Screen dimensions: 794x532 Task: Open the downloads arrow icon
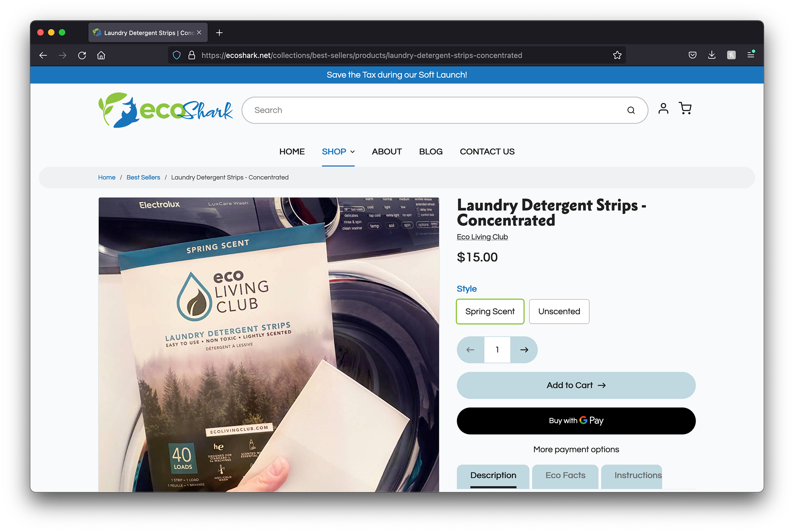click(712, 55)
